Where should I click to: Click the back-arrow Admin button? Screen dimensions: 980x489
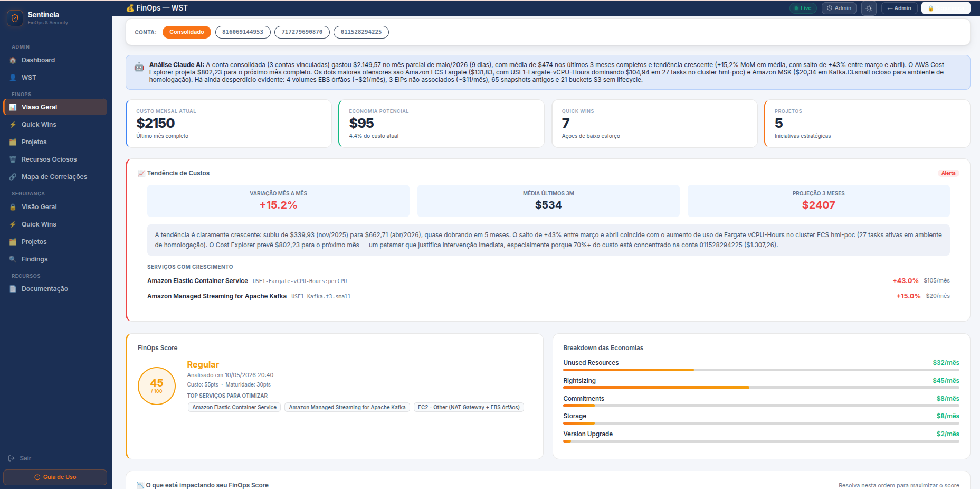(899, 8)
